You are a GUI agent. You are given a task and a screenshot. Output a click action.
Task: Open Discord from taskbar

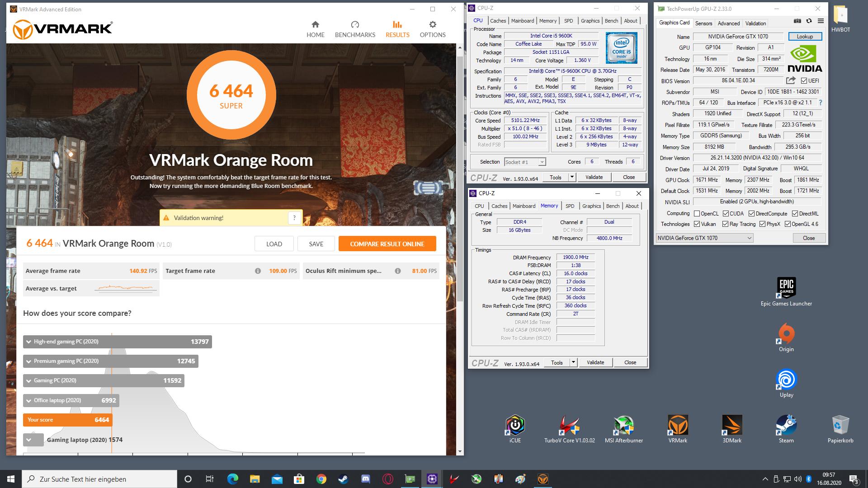tap(365, 479)
